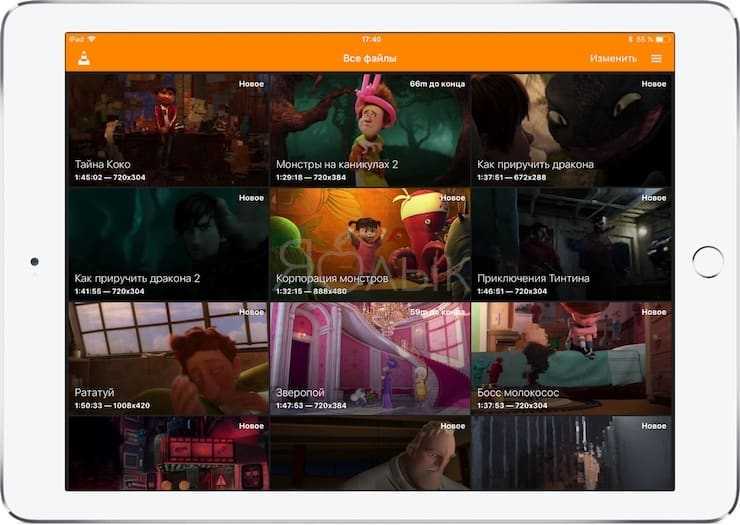Click the Новое badge on Рататуй
This screenshot has width=740, height=525.
point(251,312)
